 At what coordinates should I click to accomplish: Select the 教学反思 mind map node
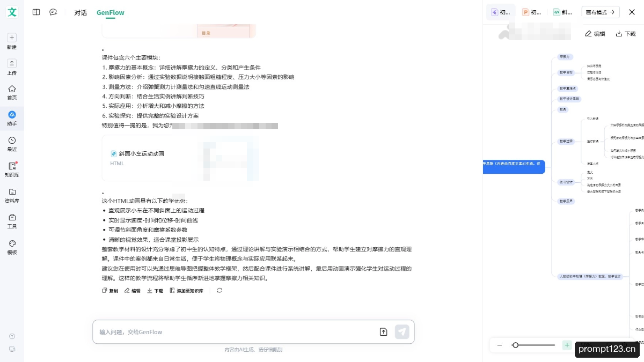click(x=566, y=201)
